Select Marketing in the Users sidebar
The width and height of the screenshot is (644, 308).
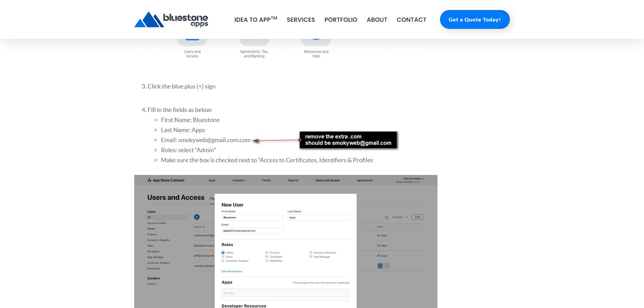coord(153,269)
